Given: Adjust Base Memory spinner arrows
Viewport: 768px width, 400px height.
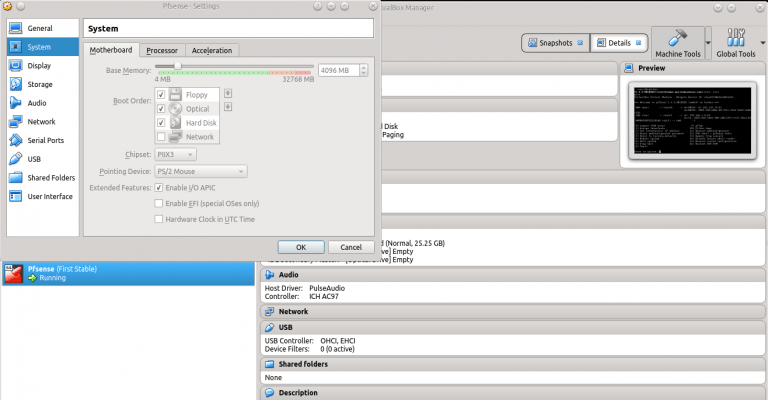Looking at the screenshot, I should point(363,71).
